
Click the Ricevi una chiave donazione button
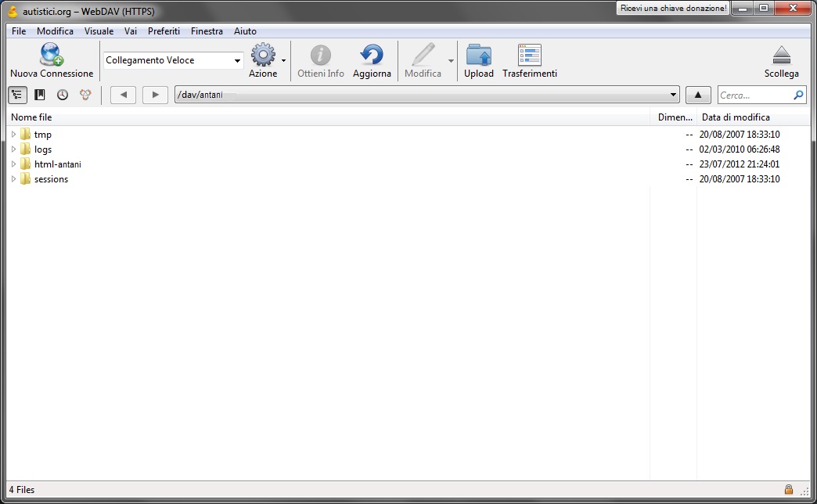673,8
